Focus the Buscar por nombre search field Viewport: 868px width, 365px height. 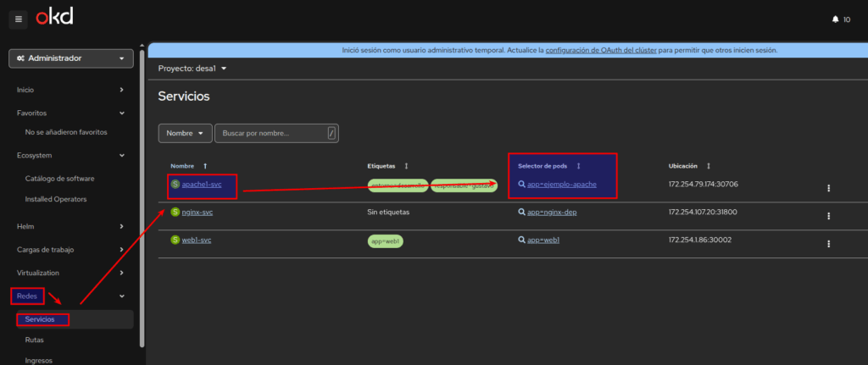[271, 133]
